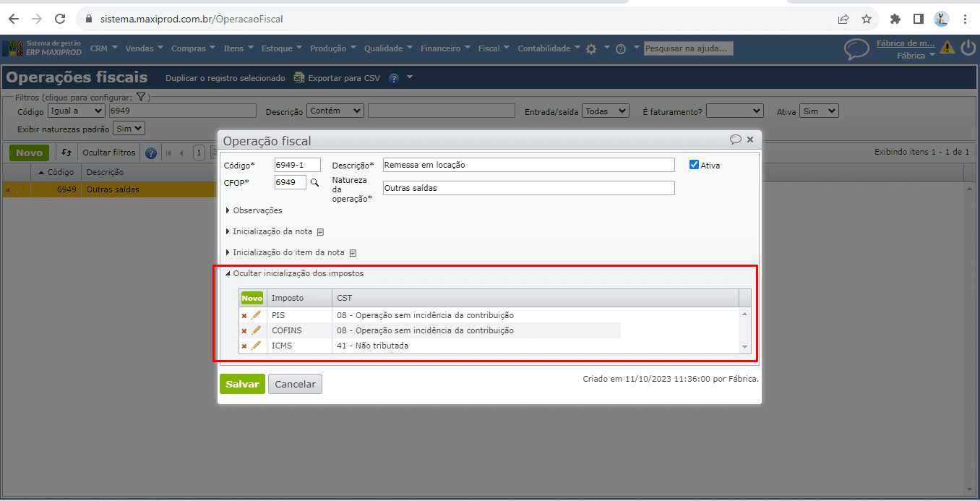Click the filter funnel configuration icon
Viewport: 980px width, 501px height.
pos(141,97)
